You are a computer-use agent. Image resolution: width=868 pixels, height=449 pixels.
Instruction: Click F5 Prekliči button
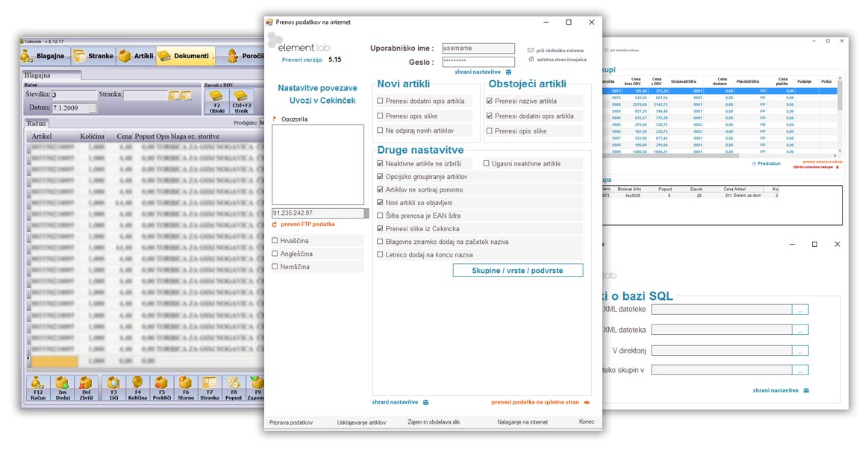pos(162,388)
